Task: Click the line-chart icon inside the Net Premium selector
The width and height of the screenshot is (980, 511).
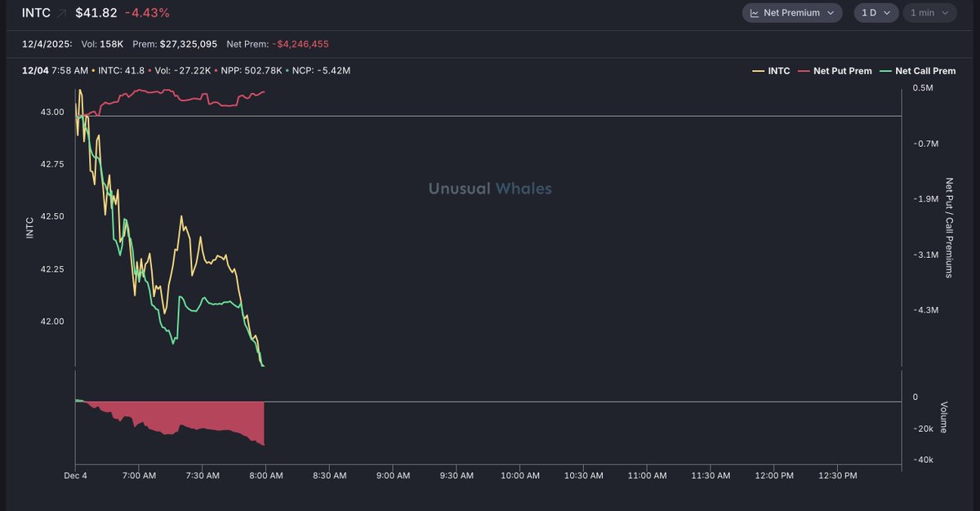Action: (x=755, y=12)
